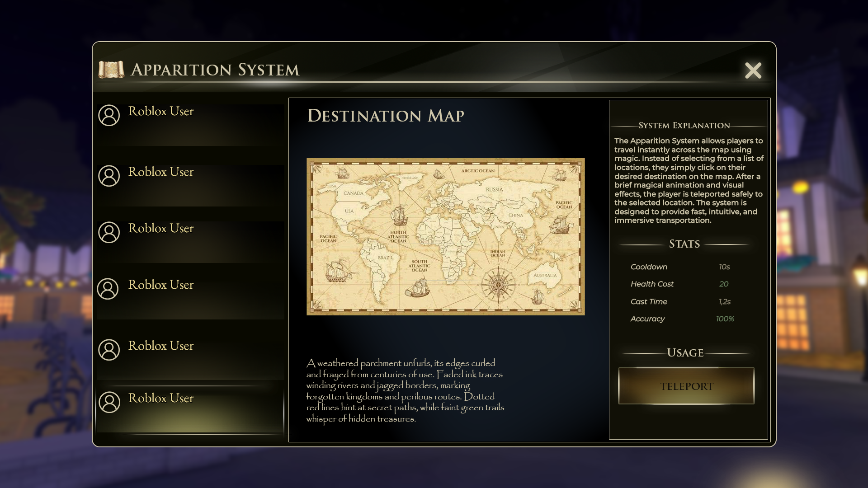Click the parchment scroll icon beside Apparition System

coord(111,70)
